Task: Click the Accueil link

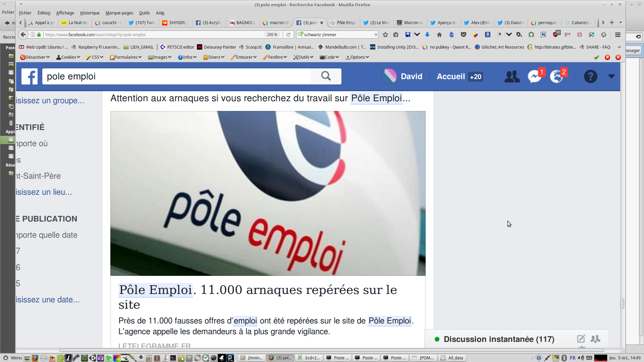Action: pos(450,76)
